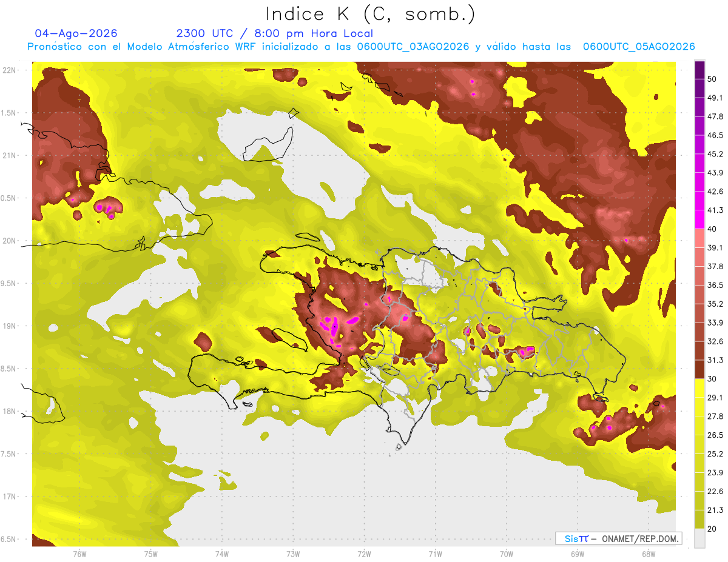This screenshot has height=562, width=728.
Task: Click the legend value "47.8"
Action: coord(715,116)
